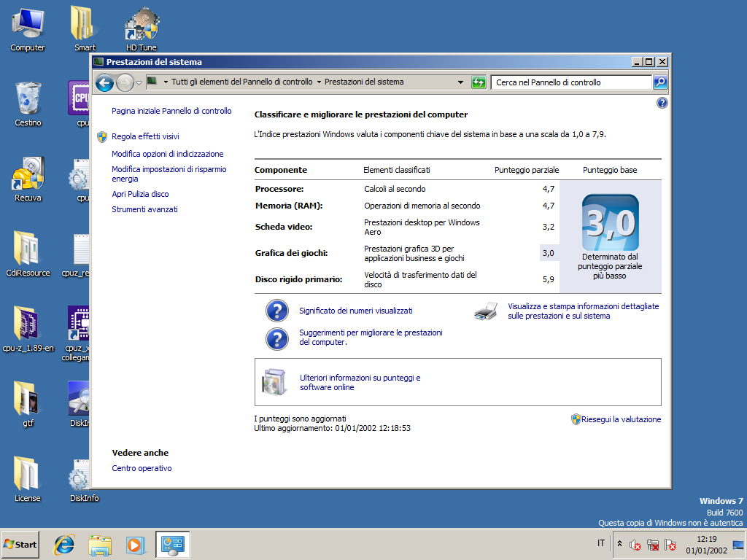Show hidden system tray icons
747x560 pixels.
coord(619,544)
